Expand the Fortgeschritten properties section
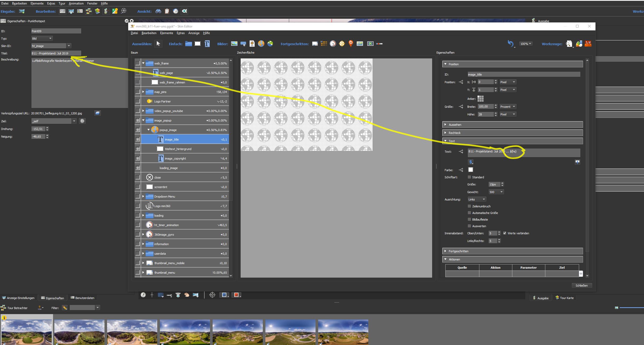 coord(513,251)
